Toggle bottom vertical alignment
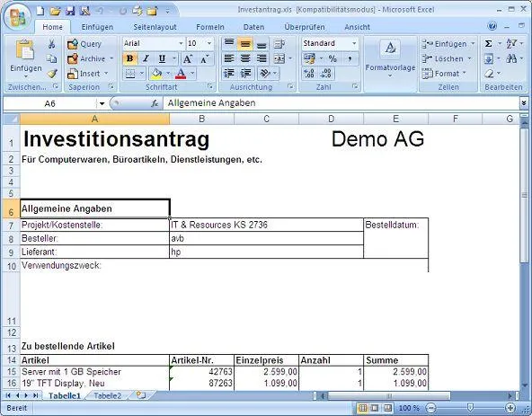This screenshot has height=416, width=532. [262, 44]
